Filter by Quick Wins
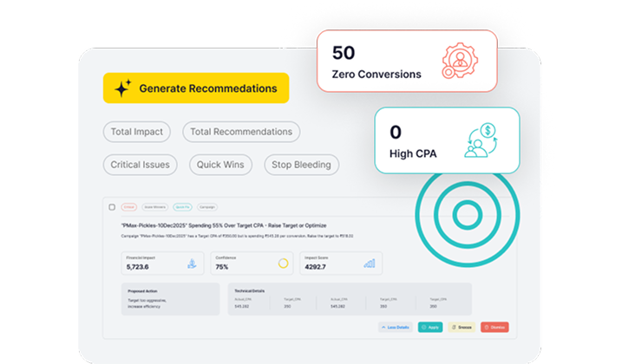 pyautogui.click(x=221, y=164)
